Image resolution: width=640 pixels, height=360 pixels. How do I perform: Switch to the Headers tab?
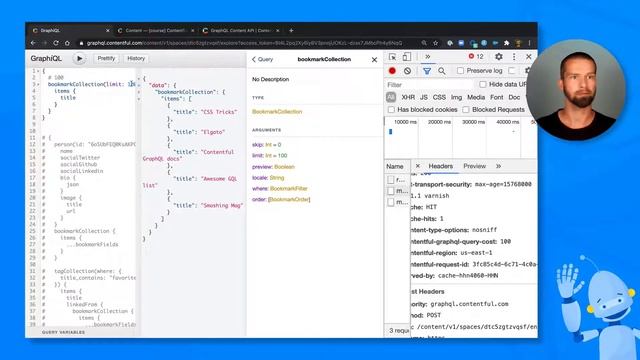pos(440,166)
